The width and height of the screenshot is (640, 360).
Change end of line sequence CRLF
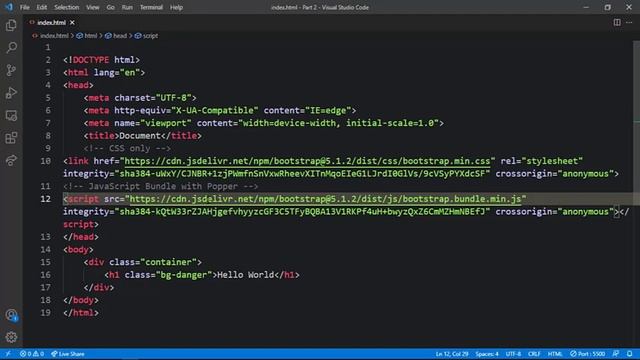click(534, 354)
